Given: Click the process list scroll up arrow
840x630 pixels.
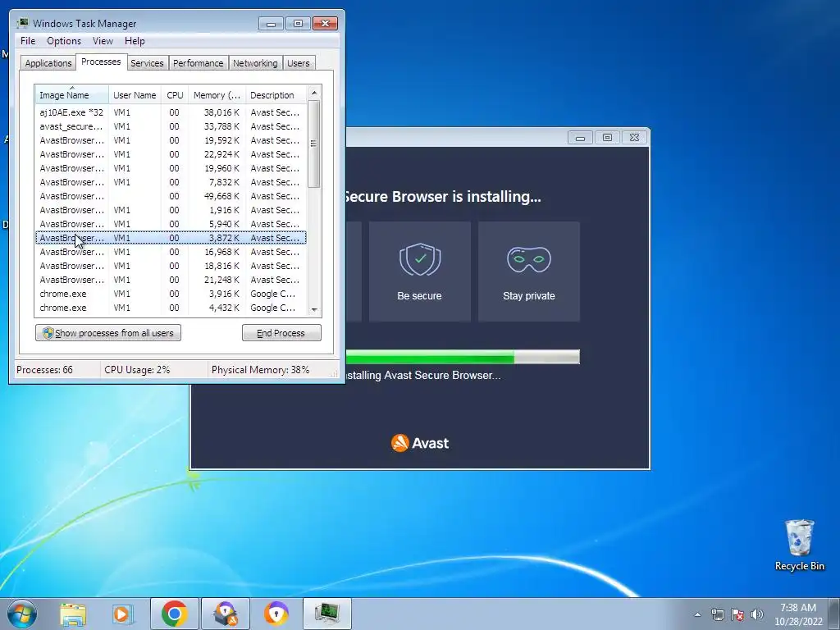Looking at the screenshot, I should [314, 93].
